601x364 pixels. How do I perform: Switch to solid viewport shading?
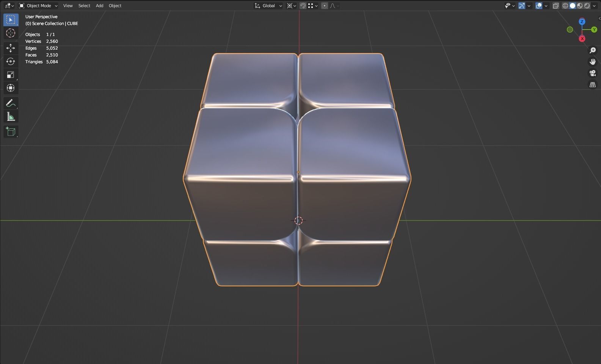coord(573,6)
